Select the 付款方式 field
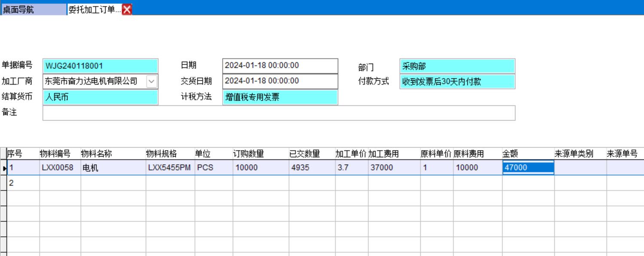 [457, 81]
